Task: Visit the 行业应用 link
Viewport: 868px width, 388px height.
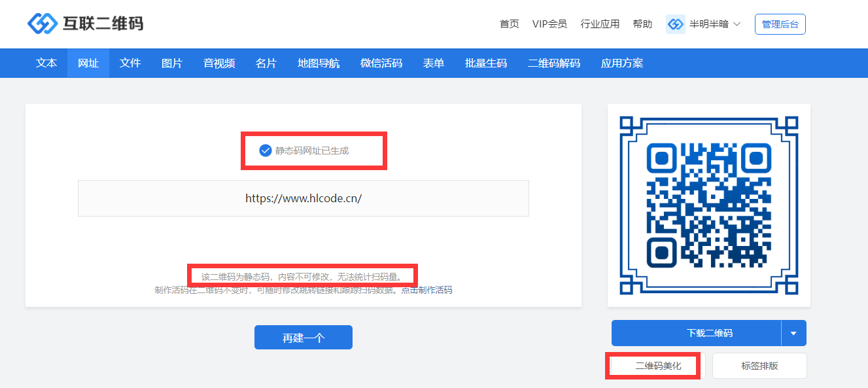Action: tap(600, 24)
